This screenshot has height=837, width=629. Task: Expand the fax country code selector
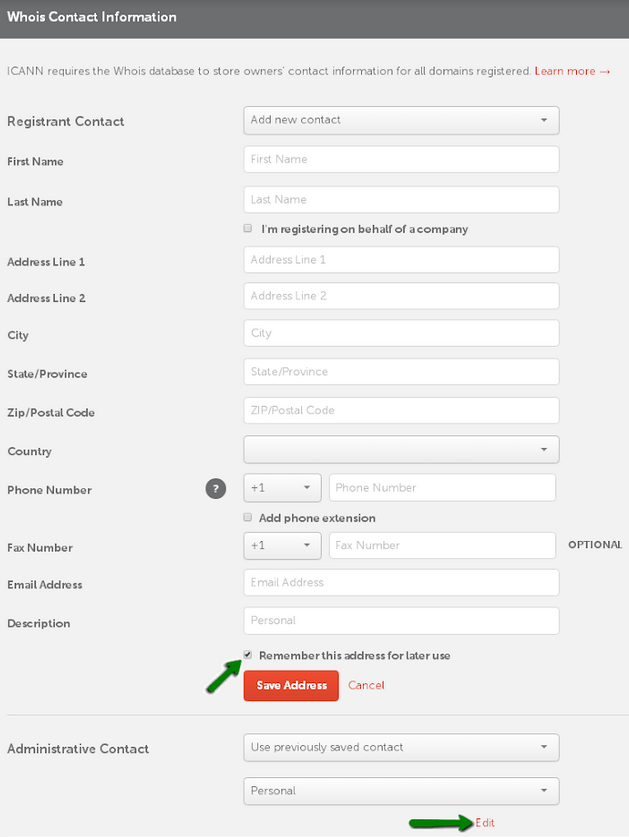coord(281,545)
